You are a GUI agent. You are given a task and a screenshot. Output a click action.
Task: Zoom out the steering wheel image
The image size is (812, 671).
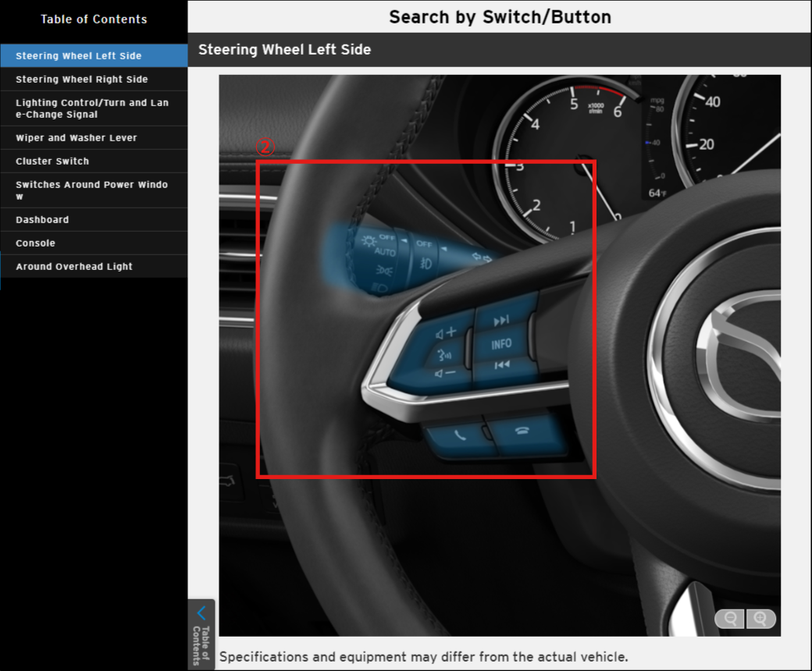click(731, 619)
